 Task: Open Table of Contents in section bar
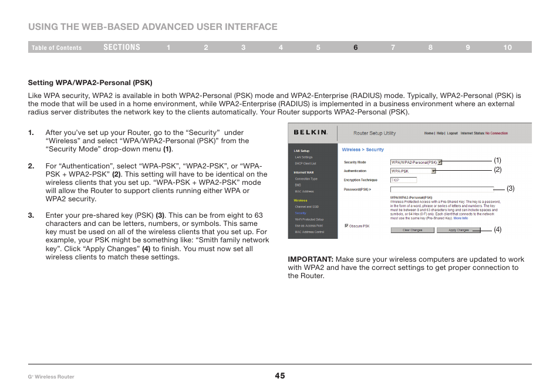(x=57, y=48)
